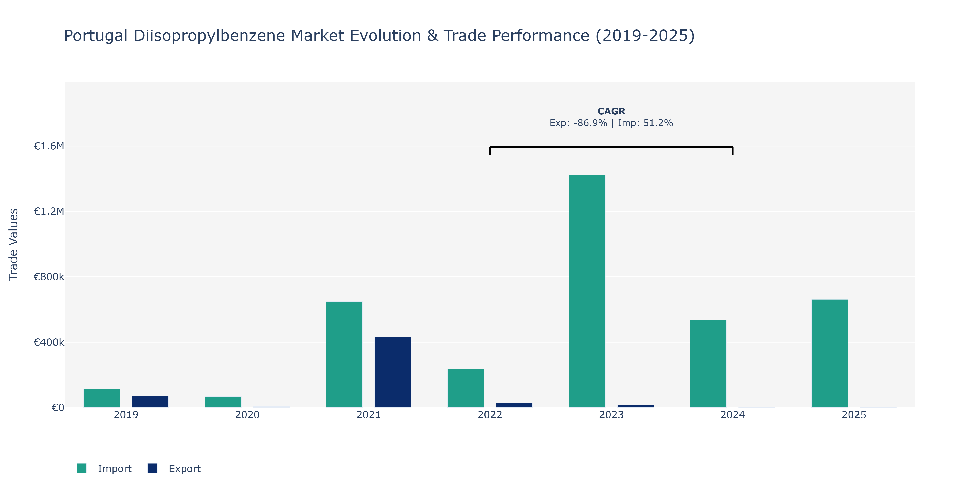Select the 2021 Import bar
Screen dimensions: 980x490
click(344, 355)
